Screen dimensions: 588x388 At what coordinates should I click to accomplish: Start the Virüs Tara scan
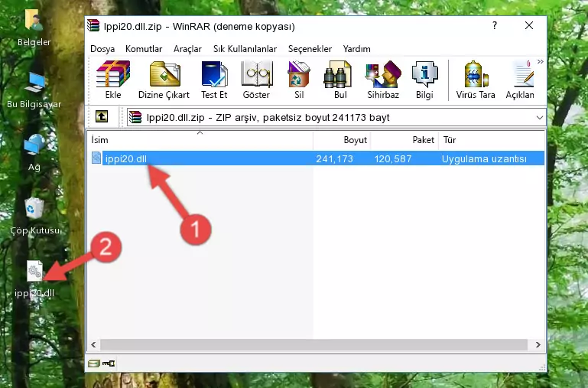[476, 80]
